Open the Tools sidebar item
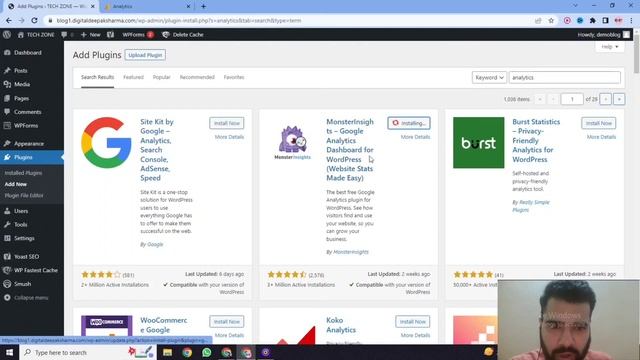The image size is (640, 360). [20, 224]
